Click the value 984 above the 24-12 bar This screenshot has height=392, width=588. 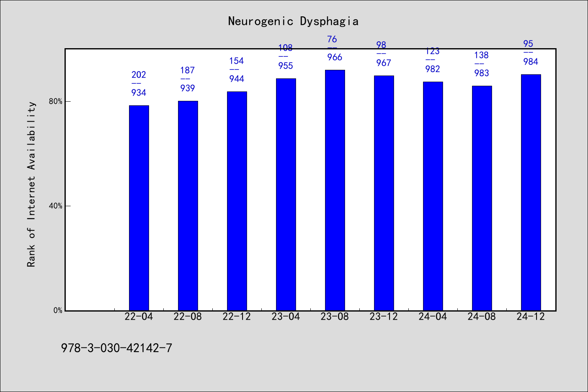(x=531, y=62)
